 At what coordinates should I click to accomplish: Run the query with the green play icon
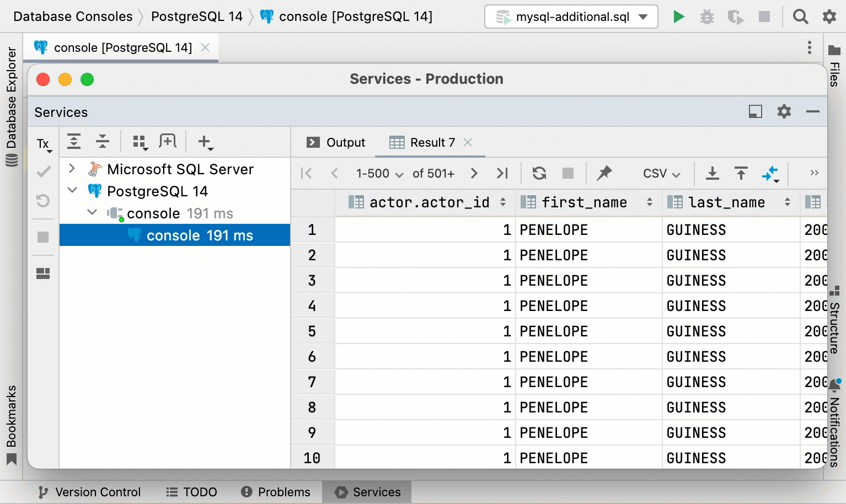(x=679, y=17)
